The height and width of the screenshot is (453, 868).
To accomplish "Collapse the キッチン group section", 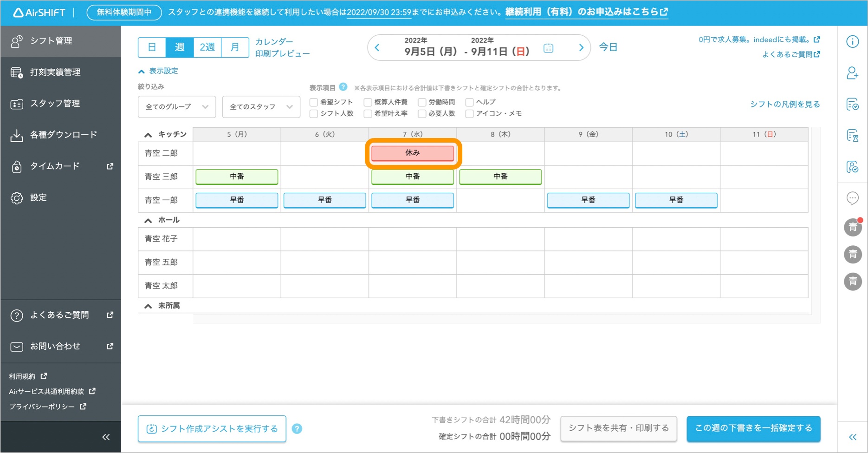I will (148, 135).
